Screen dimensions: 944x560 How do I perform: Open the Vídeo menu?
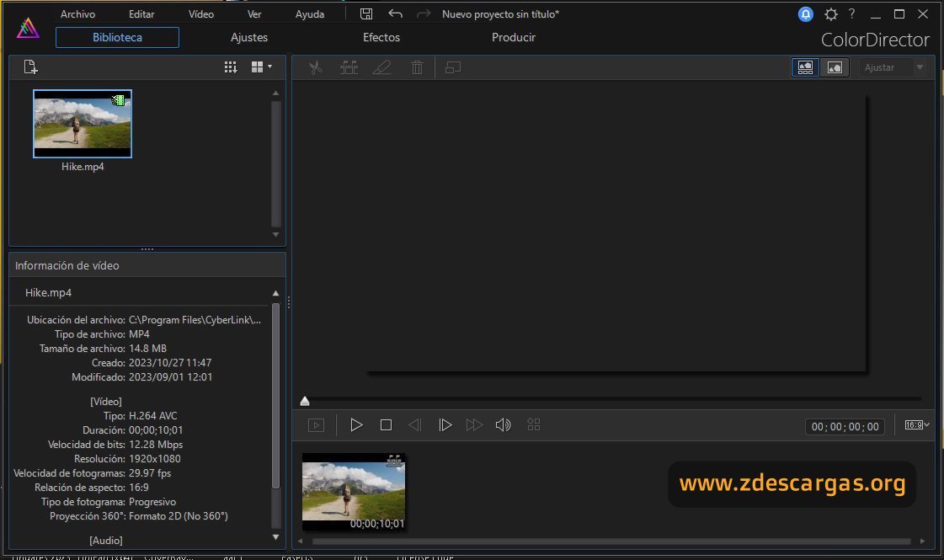201,13
